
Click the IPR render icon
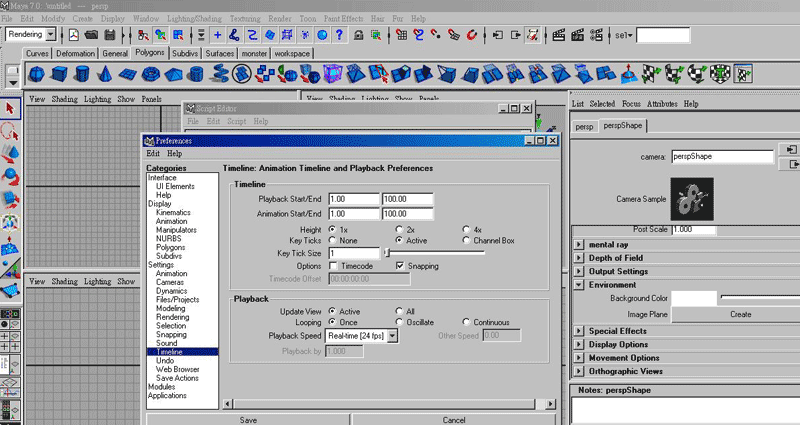click(x=577, y=35)
